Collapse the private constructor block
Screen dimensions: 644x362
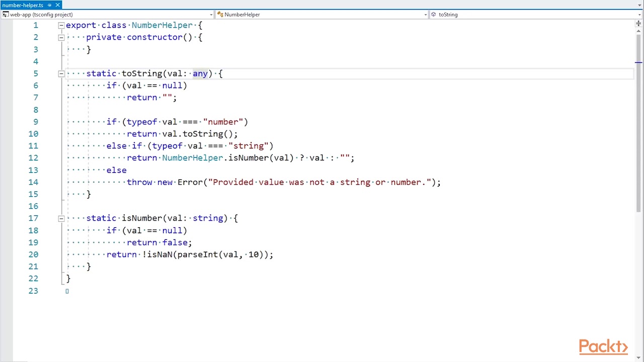[61, 37]
